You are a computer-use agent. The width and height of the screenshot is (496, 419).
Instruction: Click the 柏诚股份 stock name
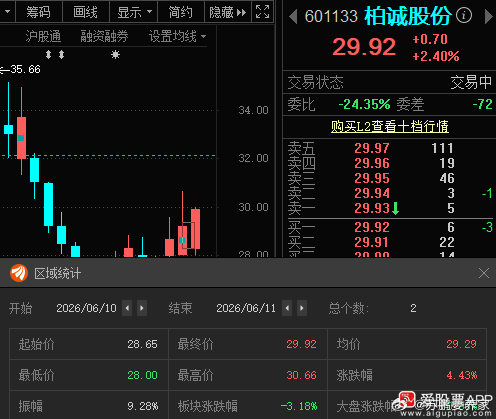pos(408,16)
